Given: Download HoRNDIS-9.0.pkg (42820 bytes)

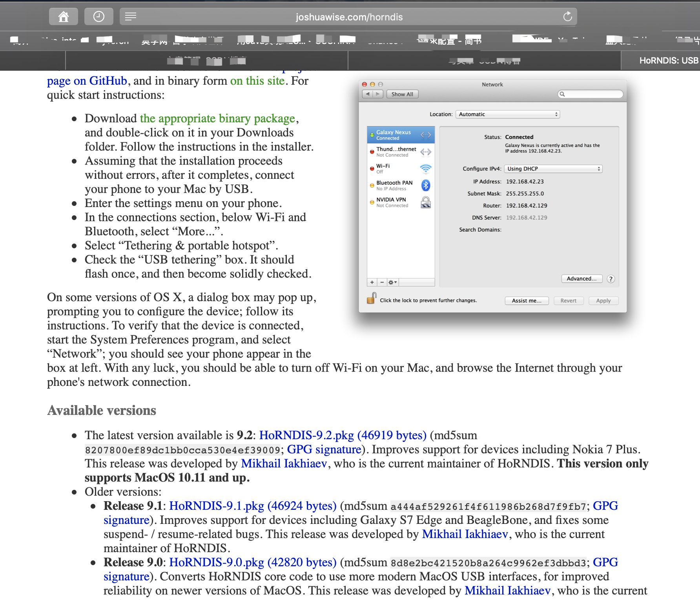Looking at the screenshot, I should click(x=253, y=562).
